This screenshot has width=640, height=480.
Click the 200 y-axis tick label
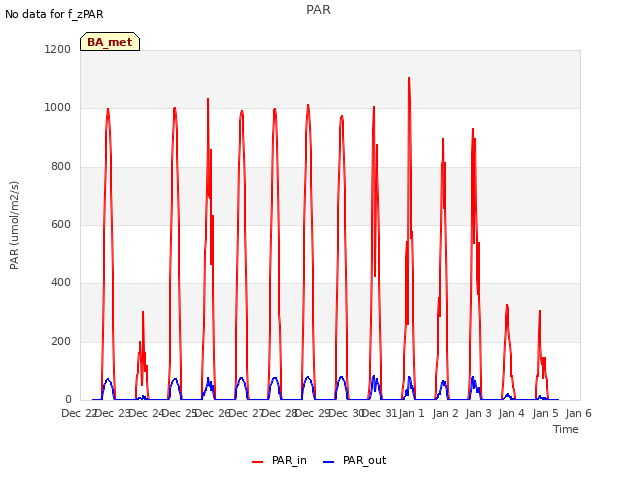pyautogui.click(x=61, y=341)
